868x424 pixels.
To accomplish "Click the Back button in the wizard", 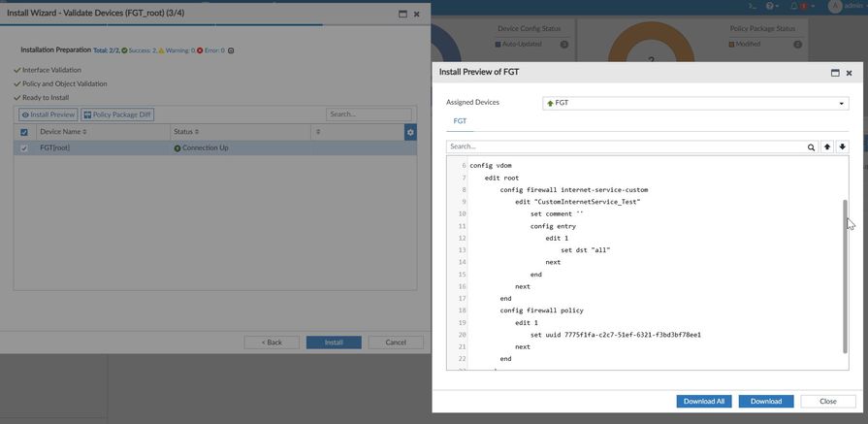I will coord(272,342).
